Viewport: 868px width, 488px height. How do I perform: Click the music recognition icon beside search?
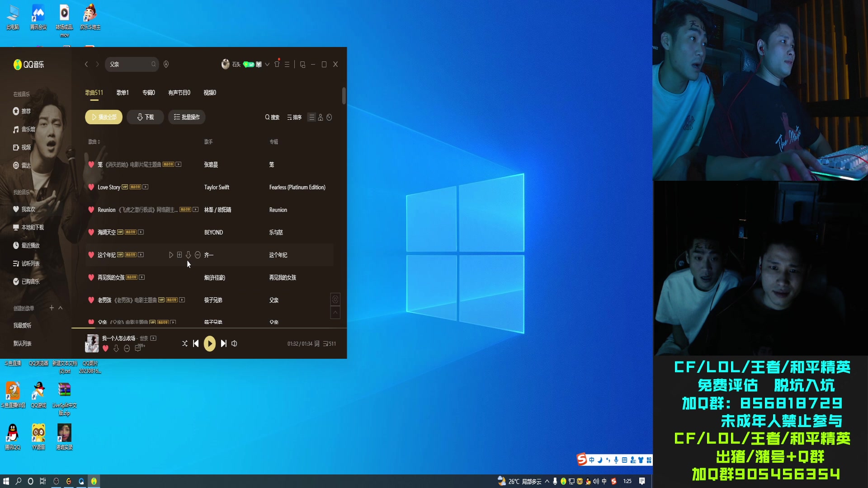pos(166,64)
